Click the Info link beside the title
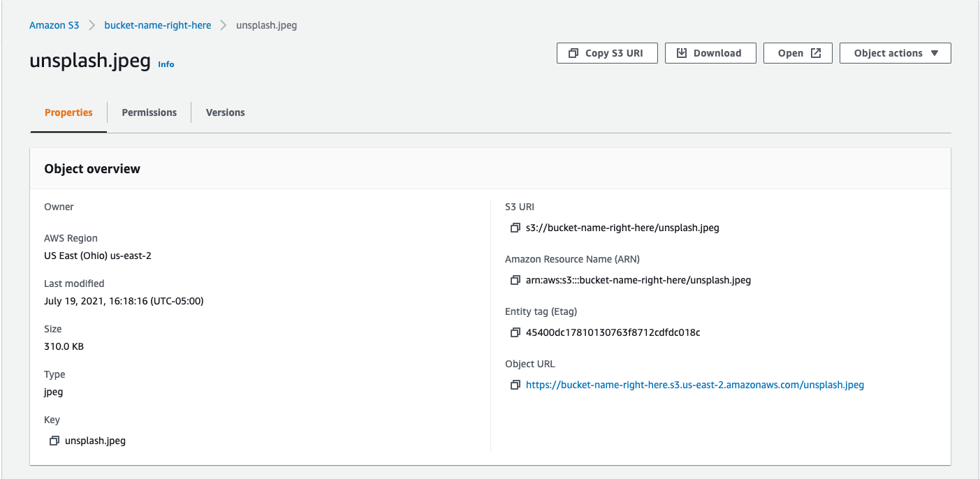 tap(166, 64)
